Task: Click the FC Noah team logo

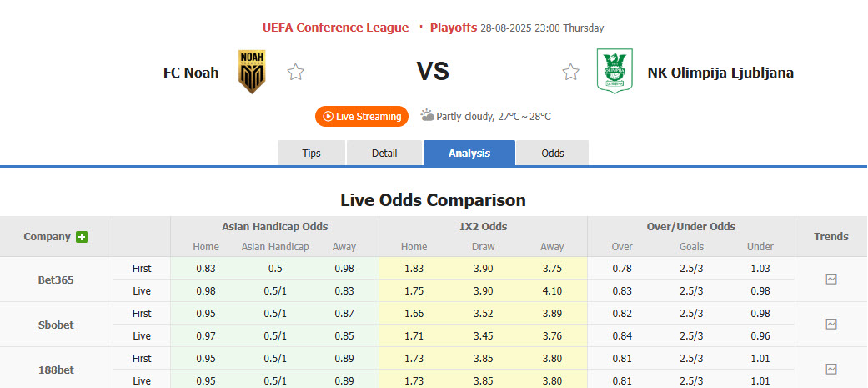Action: (252, 72)
